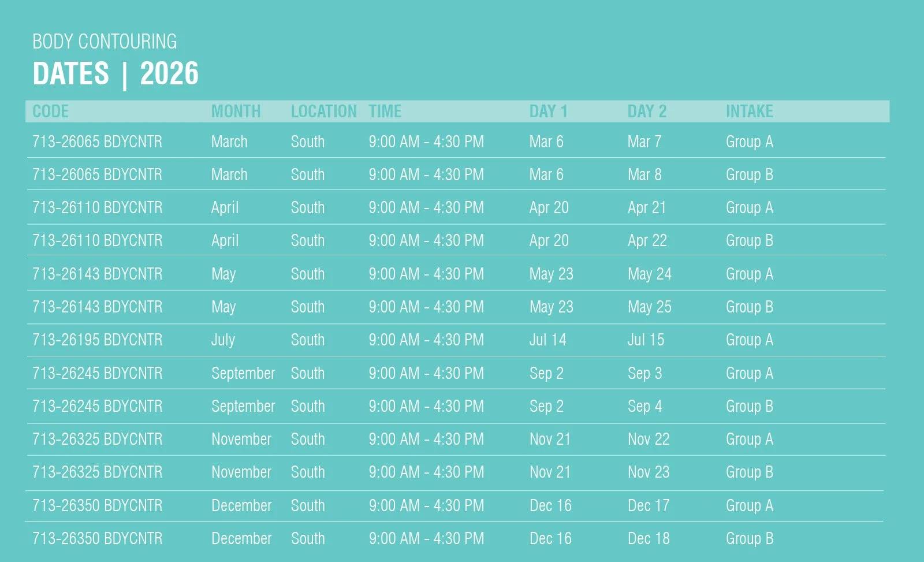Click Group A in the Sep 3 row
The image size is (924, 562).
click(x=749, y=373)
